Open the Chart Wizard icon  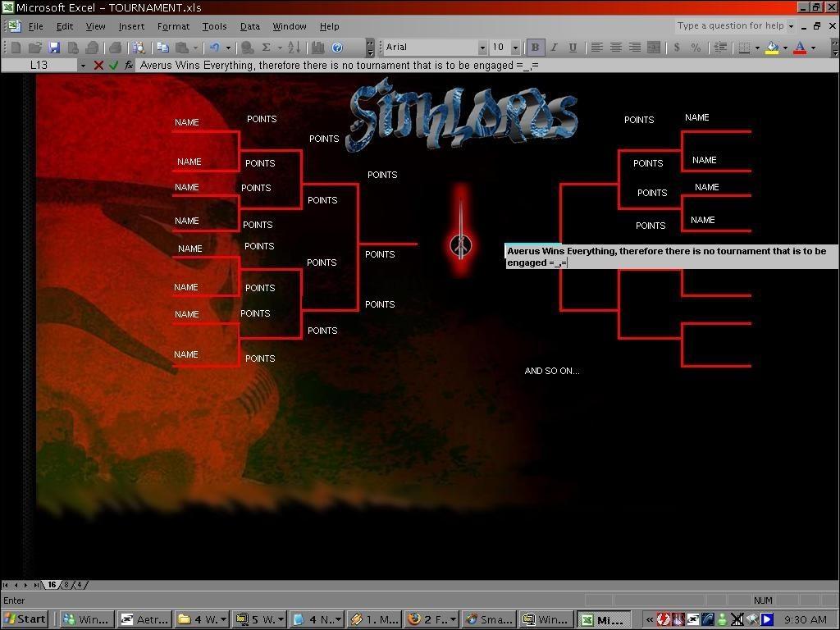[x=317, y=48]
